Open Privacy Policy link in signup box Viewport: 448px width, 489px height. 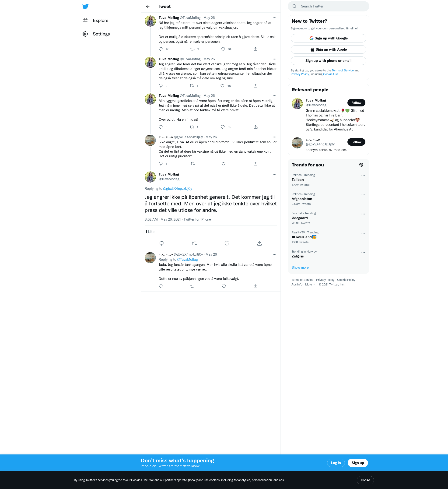pos(300,74)
